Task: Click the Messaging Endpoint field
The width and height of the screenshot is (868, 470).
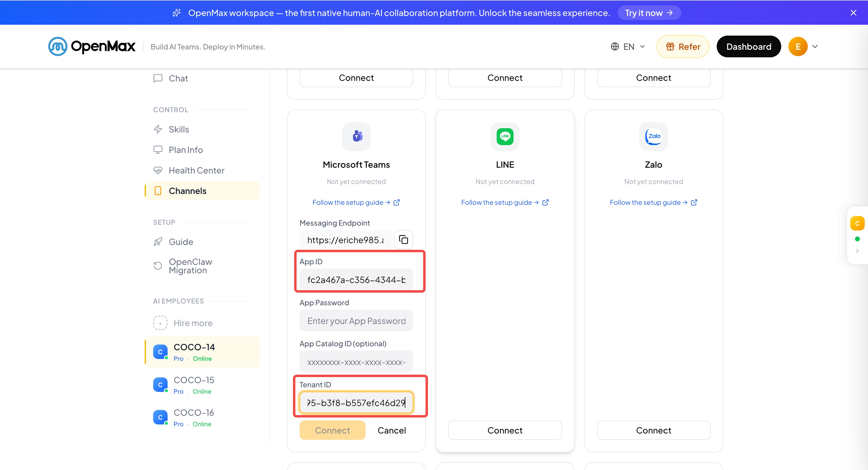Action: (345, 240)
